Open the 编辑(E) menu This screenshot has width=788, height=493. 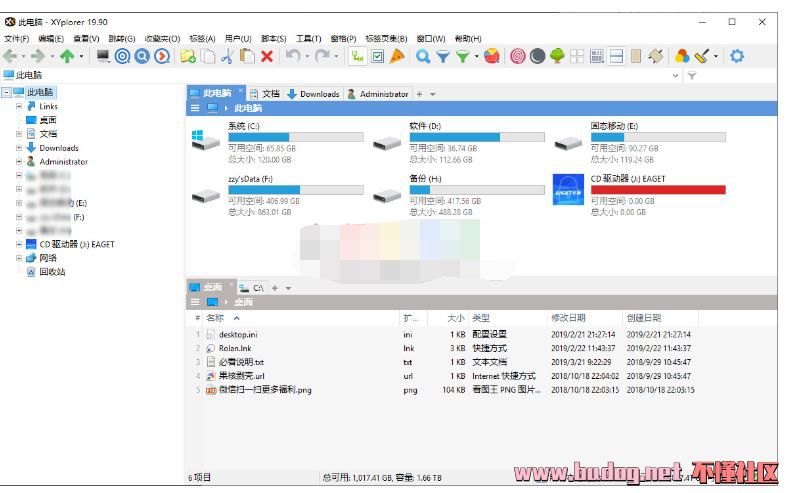coord(51,39)
